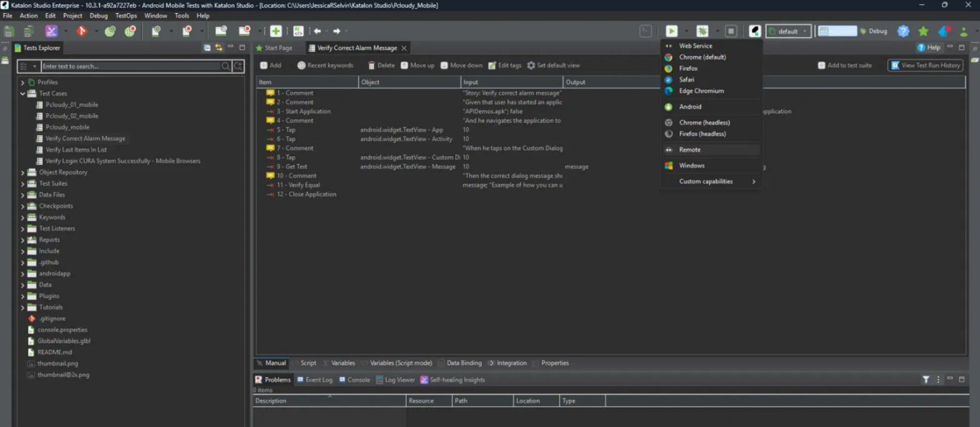Switch to the Script tab
This screenshot has width=980, height=427.
pyautogui.click(x=304, y=363)
